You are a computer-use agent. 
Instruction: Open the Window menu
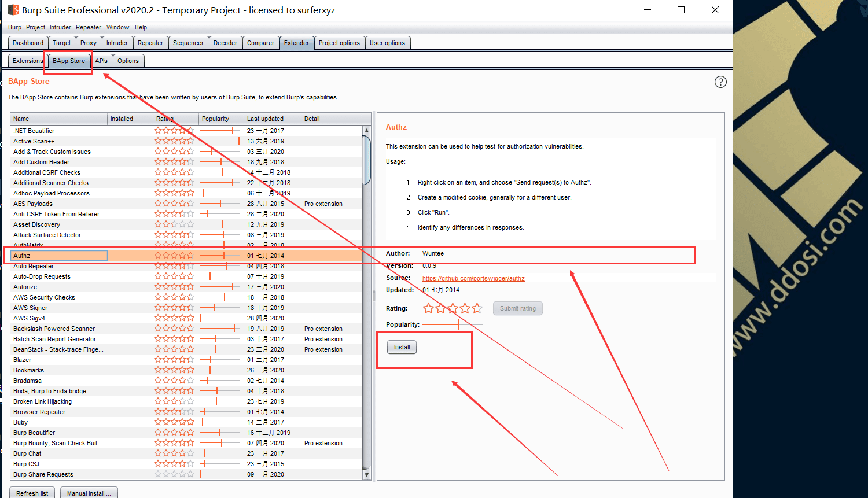point(117,27)
